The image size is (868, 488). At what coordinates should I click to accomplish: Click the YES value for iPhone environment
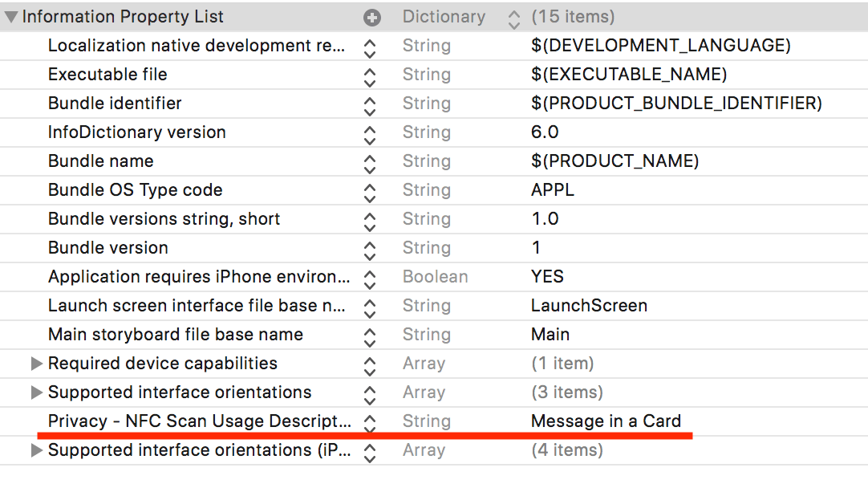point(547,277)
